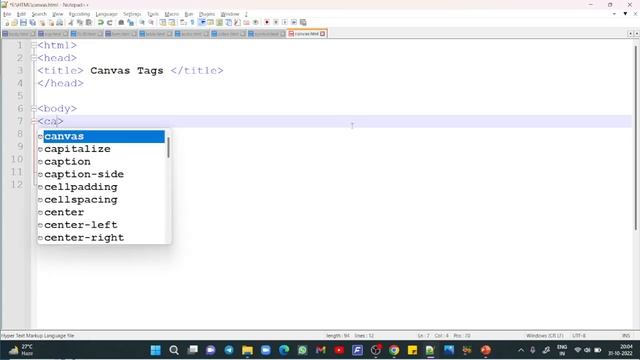Image resolution: width=640 pixels, height=360 pixels.
Task: Click the Save Recorded Macro icon
Action: (303, 22)
